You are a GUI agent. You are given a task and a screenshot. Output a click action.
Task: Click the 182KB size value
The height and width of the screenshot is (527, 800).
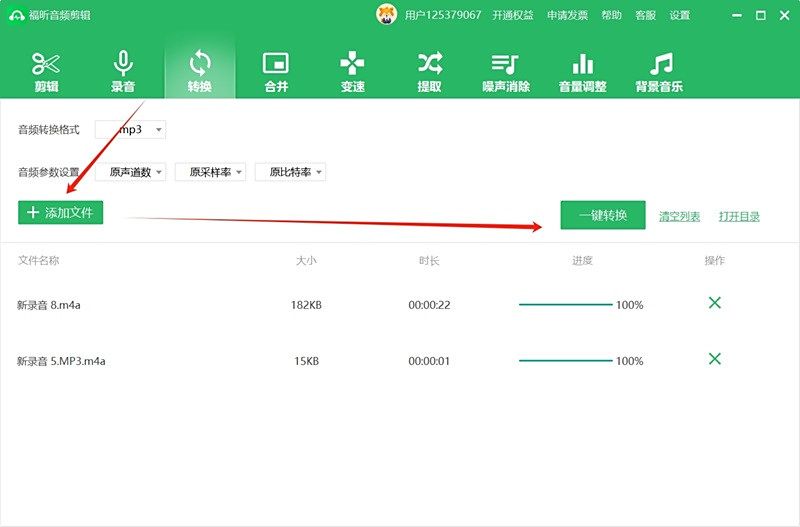pyautogui.click(x=306, y=305)
